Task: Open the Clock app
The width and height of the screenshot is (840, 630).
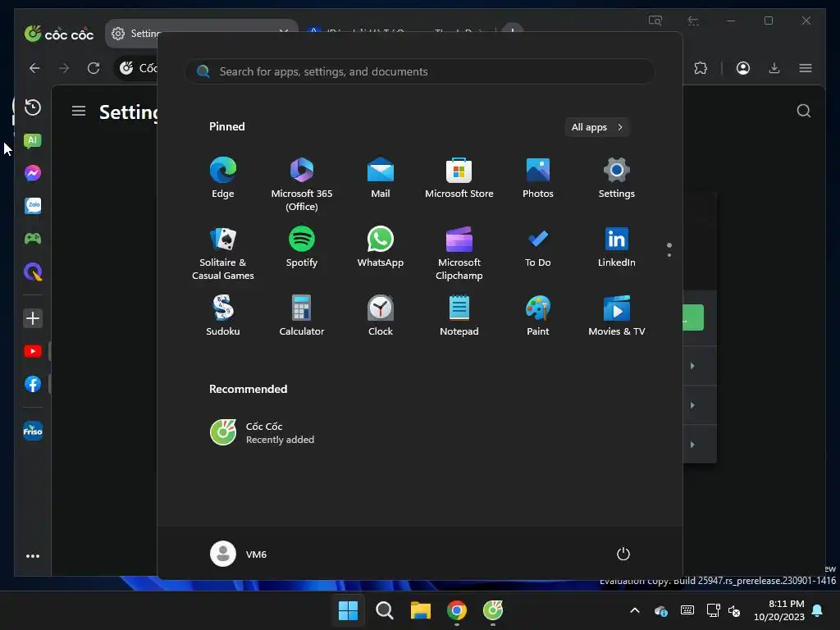Action: 381,316
